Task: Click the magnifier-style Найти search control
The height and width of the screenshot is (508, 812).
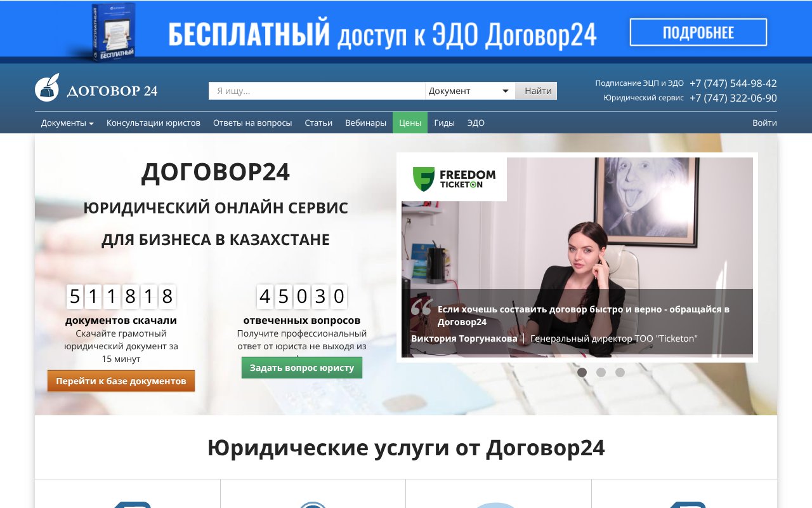Action: tap(536, 90)
